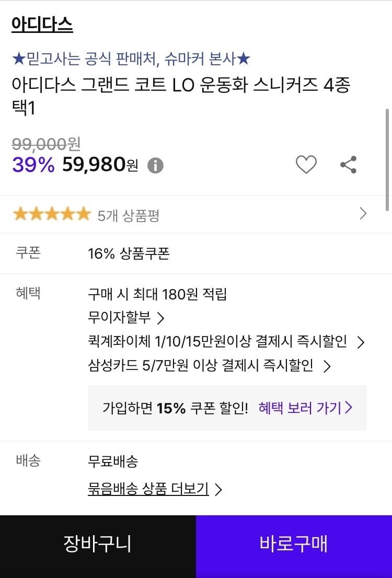Click the page scrollbar thumb
Image resolution: width=392 pixels, height=578 pixels.
[x=387, y=159]
